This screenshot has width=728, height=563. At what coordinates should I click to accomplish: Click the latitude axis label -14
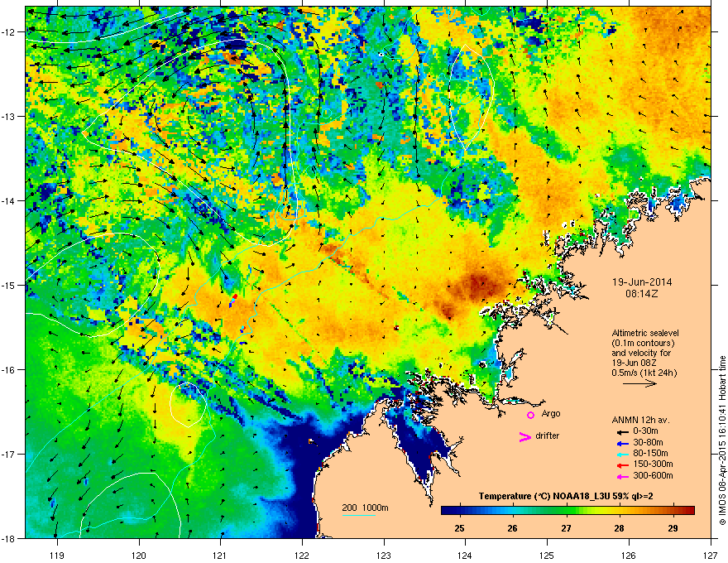tap(8, 200)
